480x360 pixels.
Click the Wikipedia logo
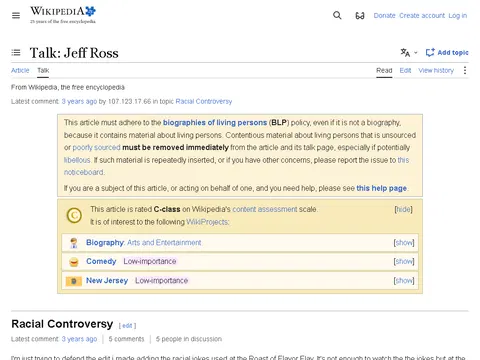click(63, 15)
